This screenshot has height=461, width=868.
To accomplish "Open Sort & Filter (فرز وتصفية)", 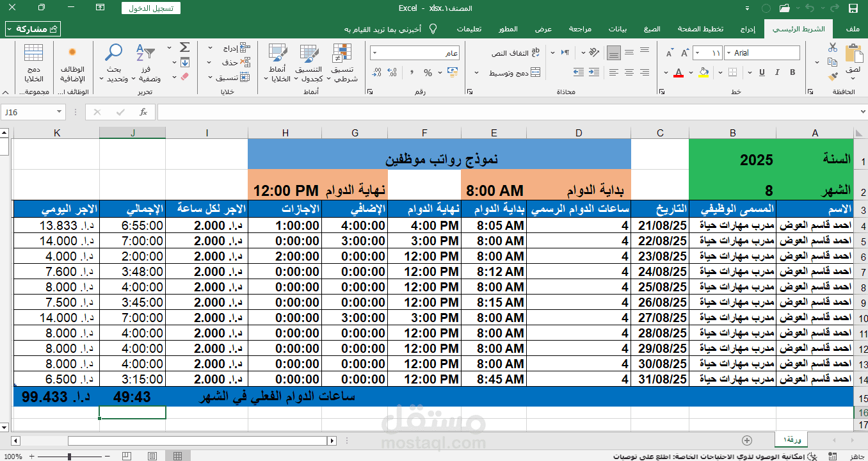I will click(x=145, y=63).
